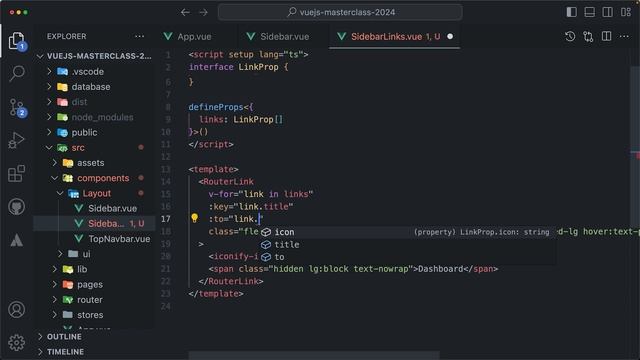Click the vuejs-masterclass-2024 command center search
This screenshot has height=360, width=640.
click(340, 12)
